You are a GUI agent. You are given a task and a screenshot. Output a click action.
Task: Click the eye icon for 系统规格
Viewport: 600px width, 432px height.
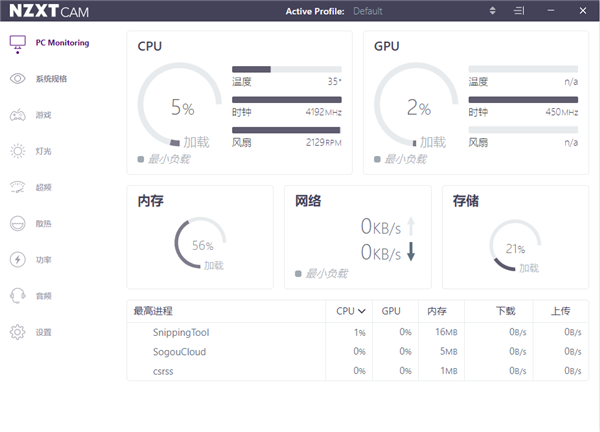coord(18,78)
